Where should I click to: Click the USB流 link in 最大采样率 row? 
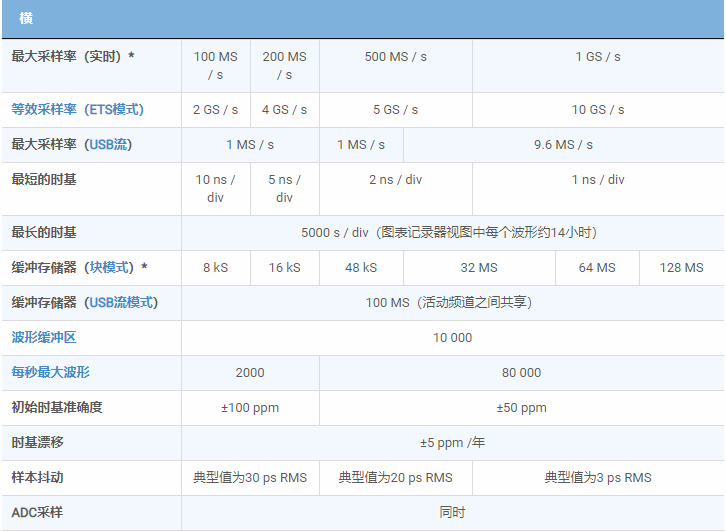coord(107,144)
